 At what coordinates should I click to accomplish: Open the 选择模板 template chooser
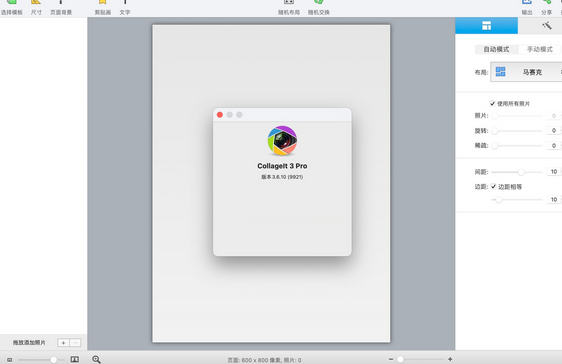click(11, 8)
